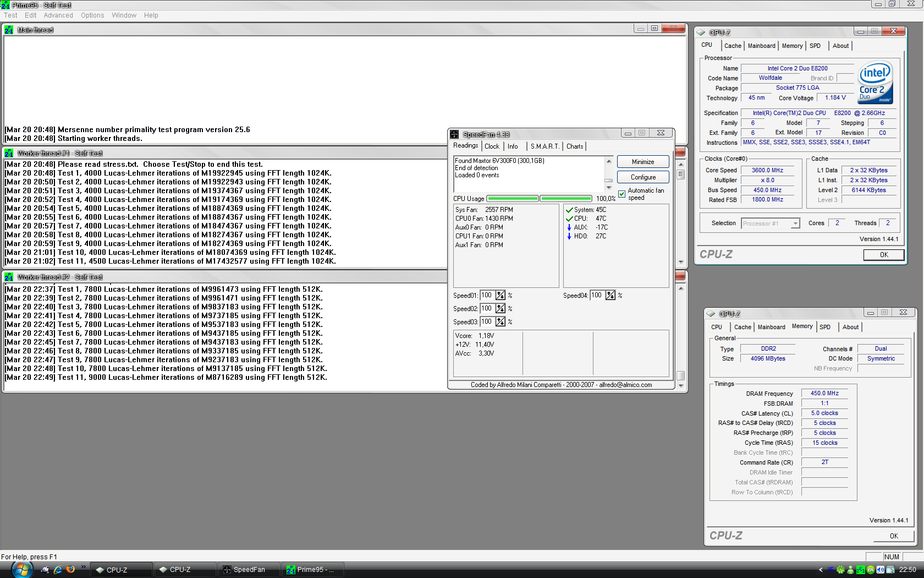Open the volume speaker tray icon

tap(881, 570)
